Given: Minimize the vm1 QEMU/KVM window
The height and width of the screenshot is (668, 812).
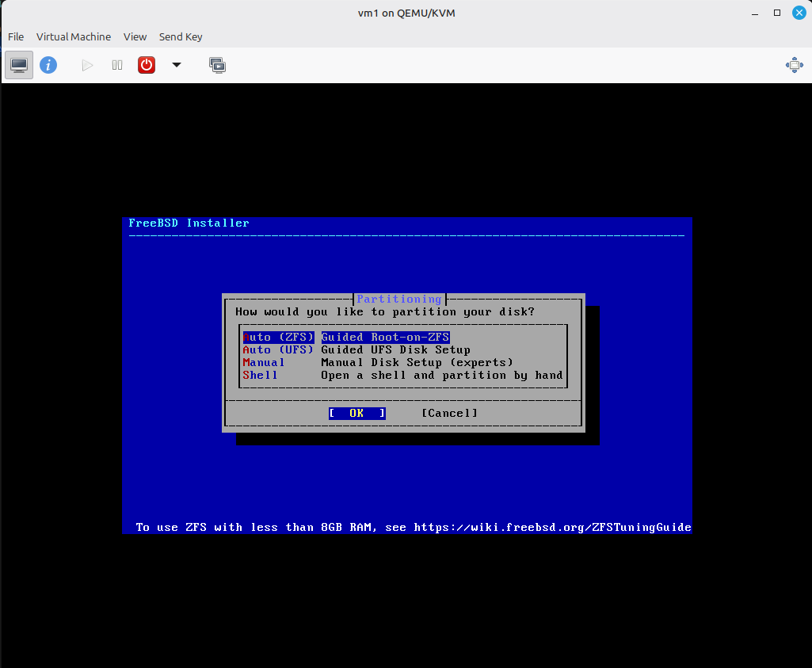Looking at the screenshot, I should point(756,13).
